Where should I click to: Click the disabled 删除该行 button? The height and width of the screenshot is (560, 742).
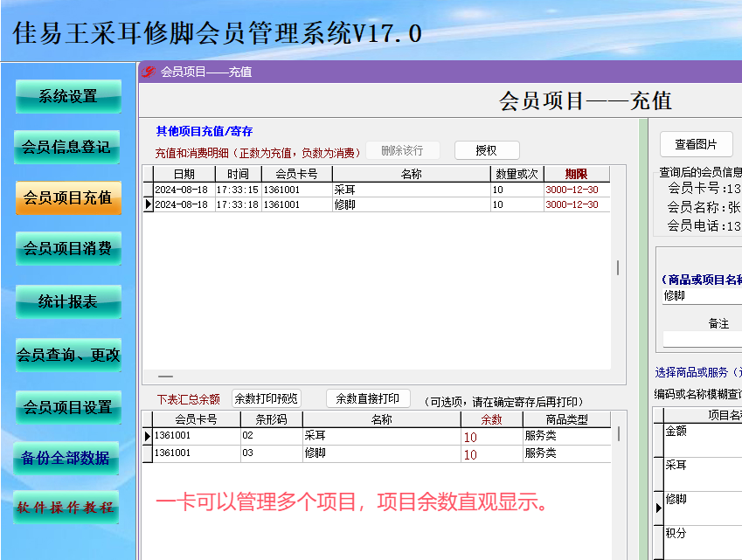pos(402,150)
